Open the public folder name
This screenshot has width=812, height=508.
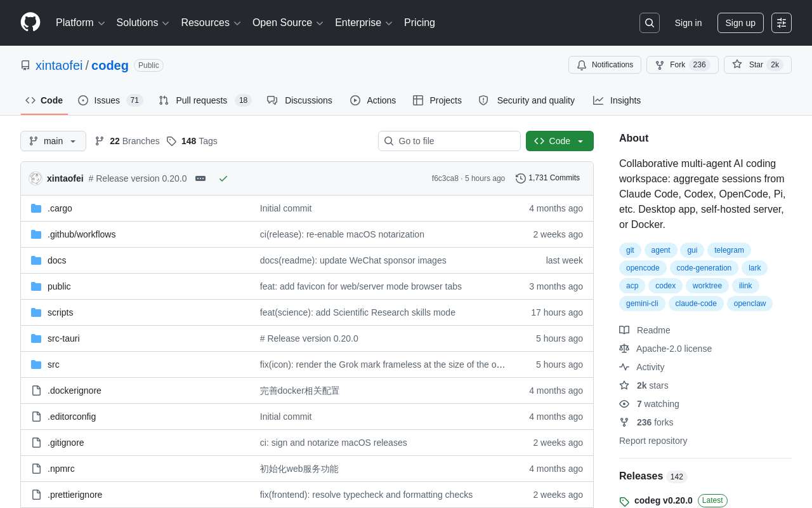59,286
